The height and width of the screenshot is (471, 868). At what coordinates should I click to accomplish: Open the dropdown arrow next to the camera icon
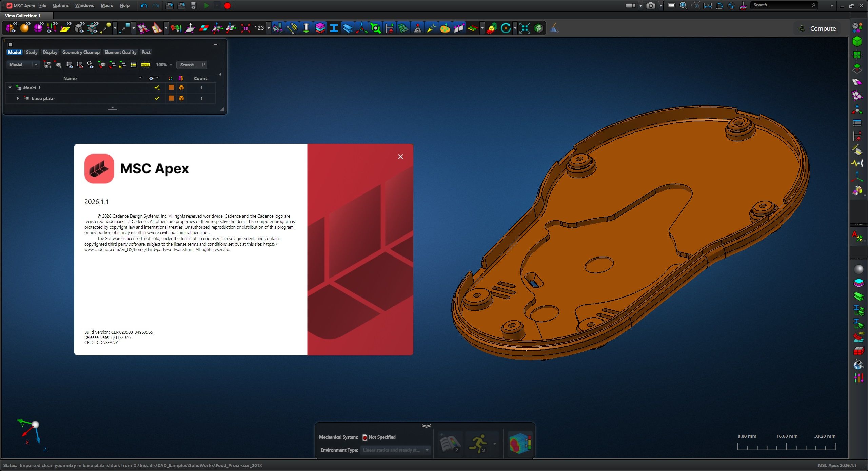(x=661, y=6)
